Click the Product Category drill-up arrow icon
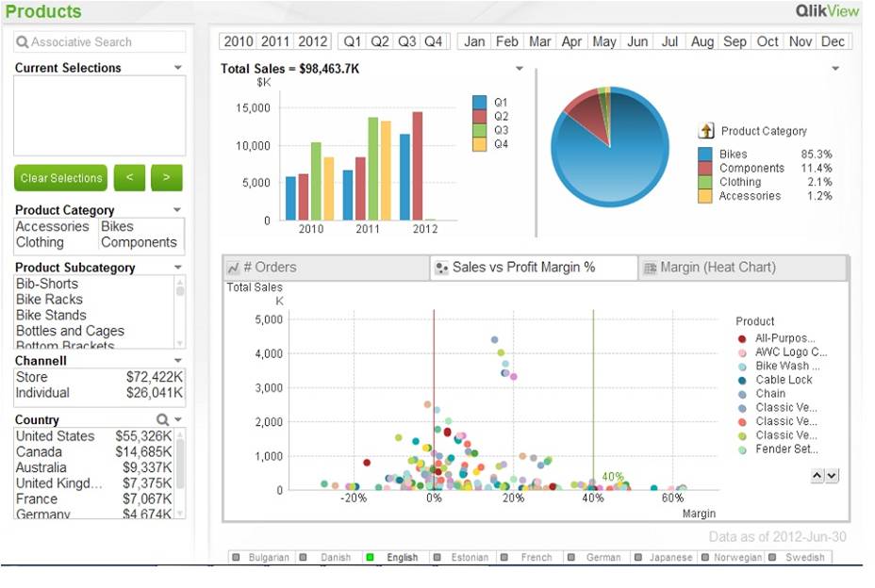The width and height of the screenshot is (875, 588). coord(706,131)
